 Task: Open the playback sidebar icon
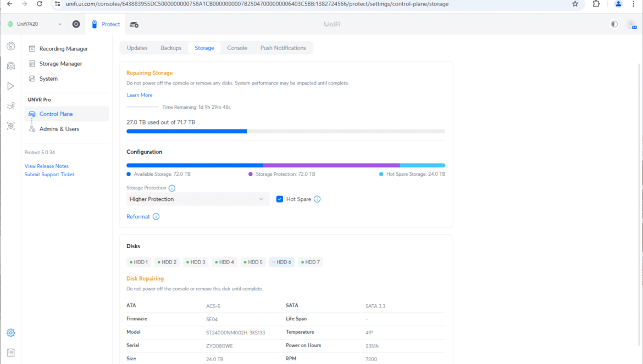point(11,86)
